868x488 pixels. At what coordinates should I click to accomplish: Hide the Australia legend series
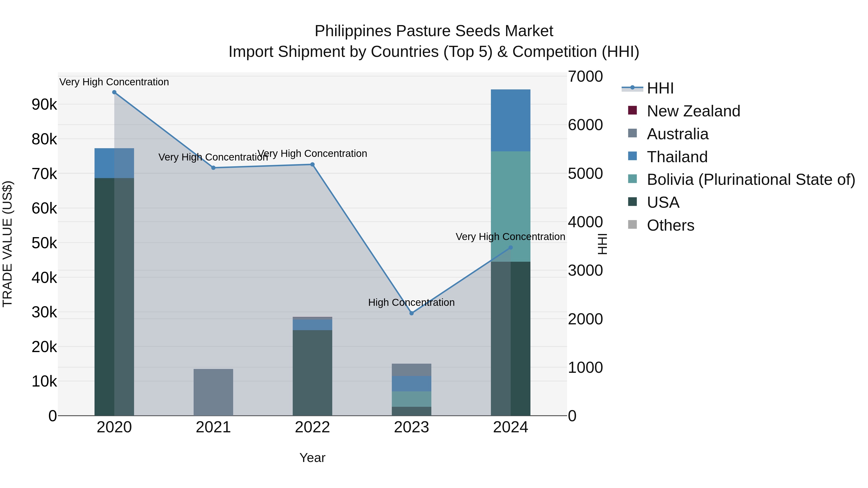click(x=668, y=134)
